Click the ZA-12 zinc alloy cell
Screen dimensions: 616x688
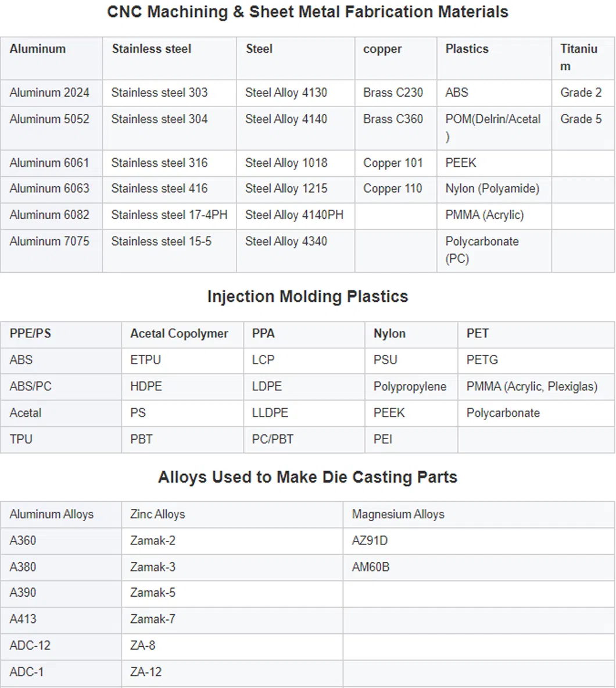pos(146,672)
